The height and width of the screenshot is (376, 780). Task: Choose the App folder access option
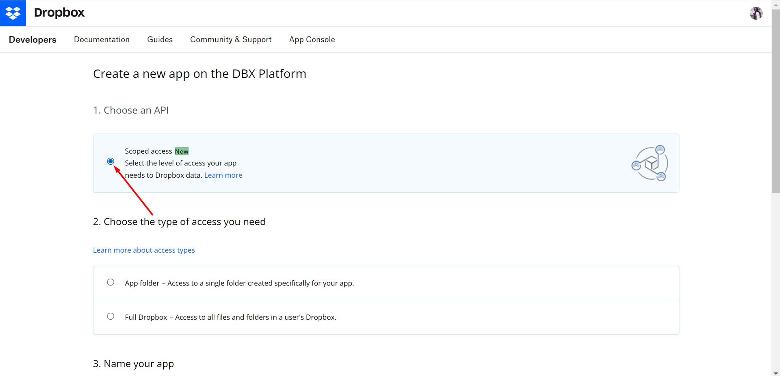tap(110, 282)
